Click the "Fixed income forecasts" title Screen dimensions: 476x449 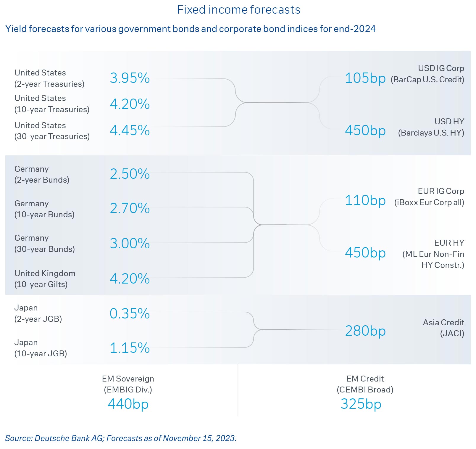coord(238,10)
